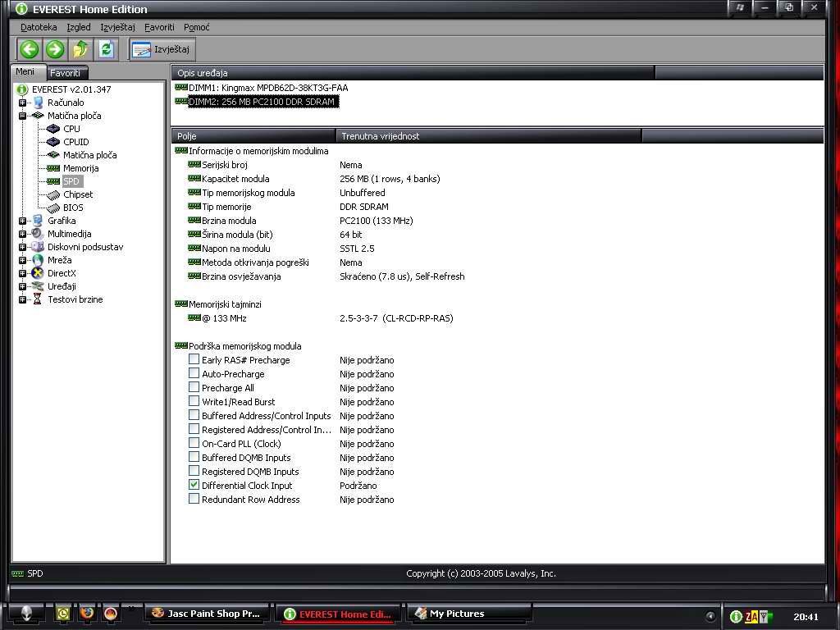Switch to the Favoriti tab
Screen dimensions: 840x630
[65, 72]
